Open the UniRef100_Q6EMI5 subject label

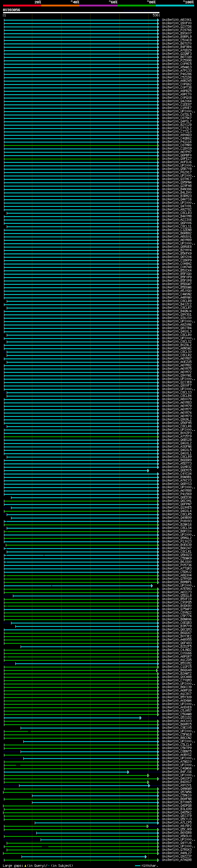[176, 470]
